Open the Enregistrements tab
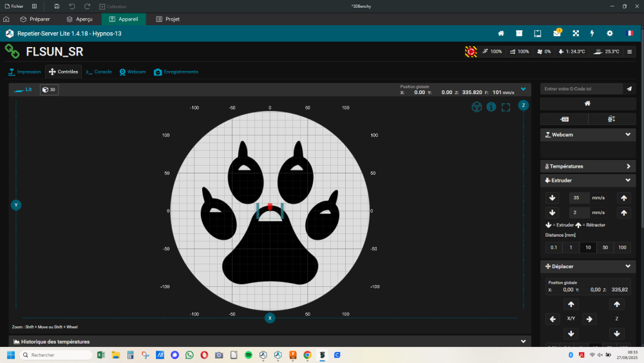Viewport: 644px width, 363px height. pyautogui.click(x=176, y=72)
